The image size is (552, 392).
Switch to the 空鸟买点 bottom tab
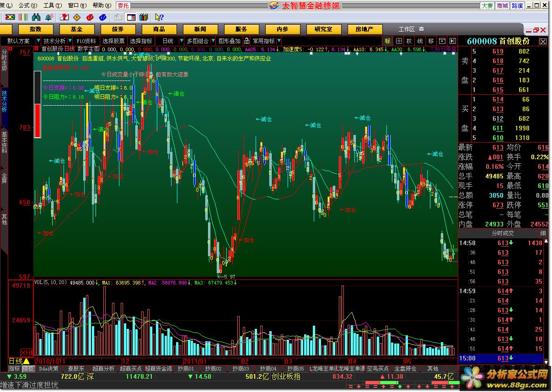click(378, 368)
